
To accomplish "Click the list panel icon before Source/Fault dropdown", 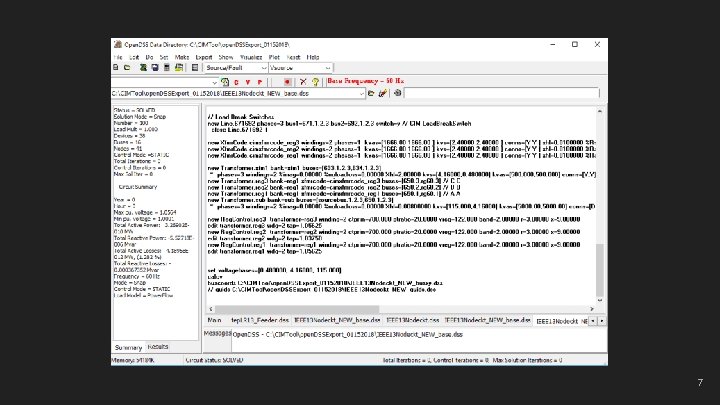I will [195, 68].
